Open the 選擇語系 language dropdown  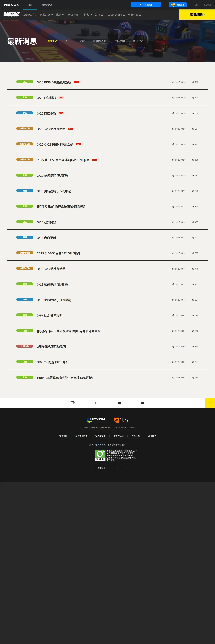click(107, 468)
